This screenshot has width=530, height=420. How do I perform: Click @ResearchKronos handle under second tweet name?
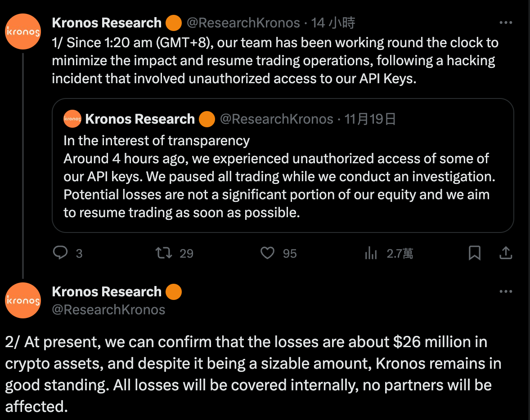(108, 310)
